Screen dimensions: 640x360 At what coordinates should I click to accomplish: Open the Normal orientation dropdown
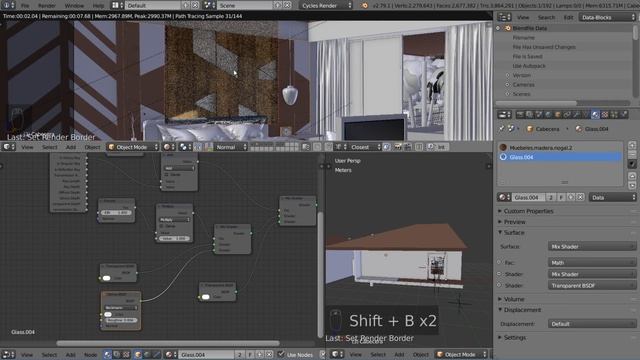point(231,147)
